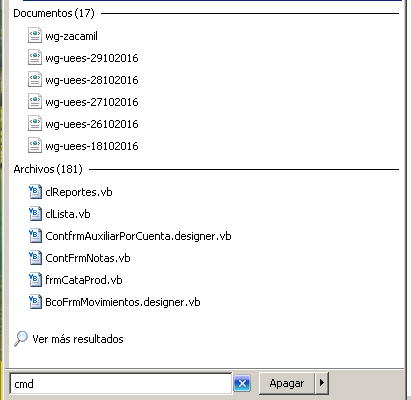This screenshot has width=411, height=400.
Task: Expand the shutdown options arrow
Action: click(322, 383)
